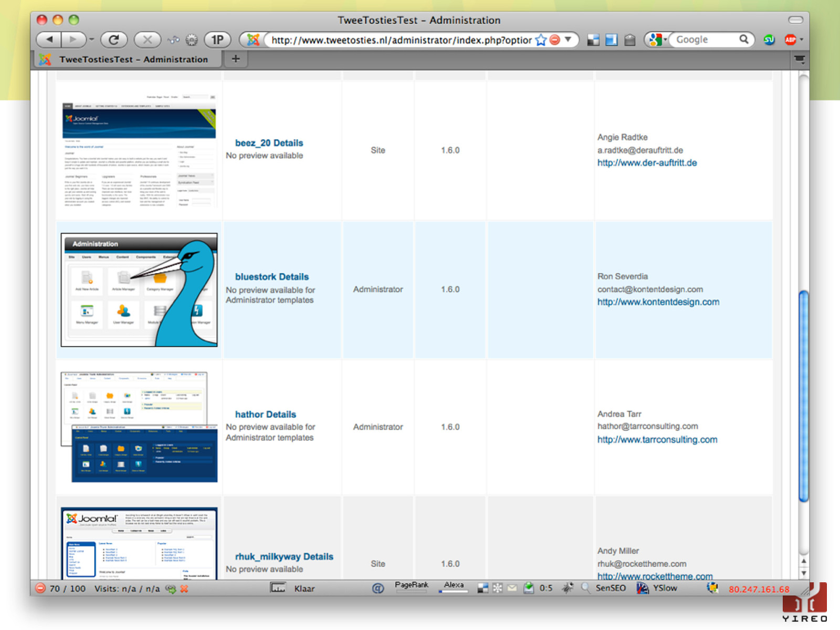Open hathor Details link

[265, 414]
